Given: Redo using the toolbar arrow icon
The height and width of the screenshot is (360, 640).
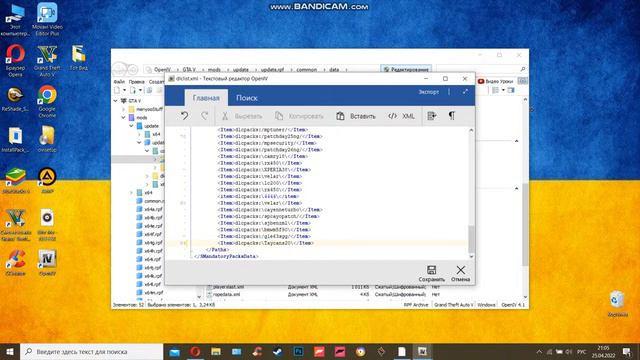Looking at the screenshot, I should pos(204,116).
